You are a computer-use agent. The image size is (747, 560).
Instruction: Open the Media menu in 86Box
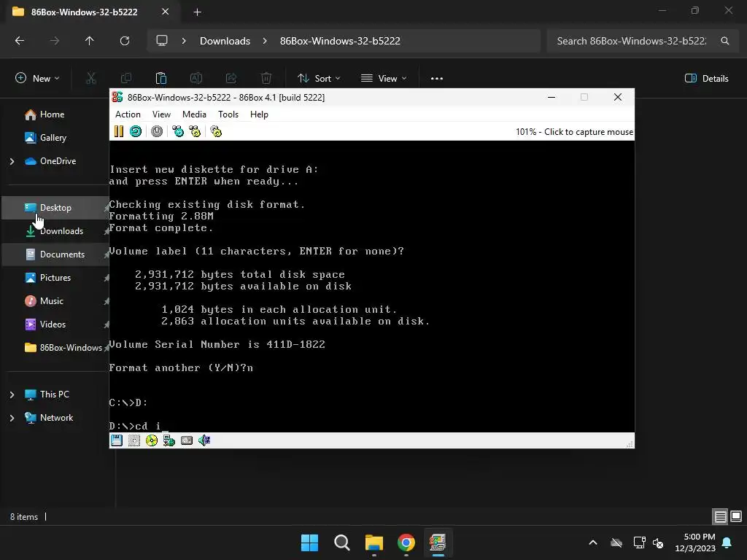tap(194, 114)
